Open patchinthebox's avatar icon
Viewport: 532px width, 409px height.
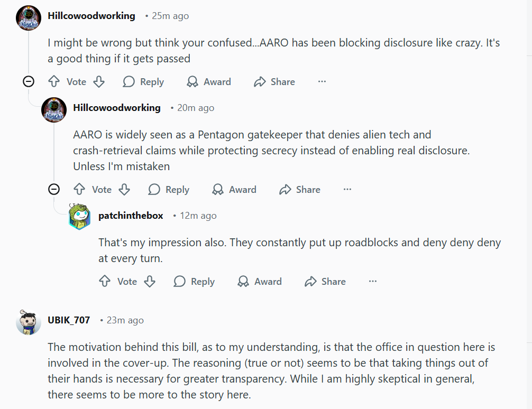pyautogui.click(x=80, y=216)
